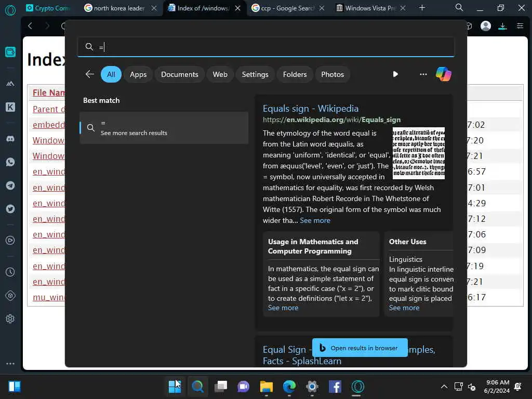Select the '=' best match search result
This screenshot has width=532, height=399.
(164, 128)
